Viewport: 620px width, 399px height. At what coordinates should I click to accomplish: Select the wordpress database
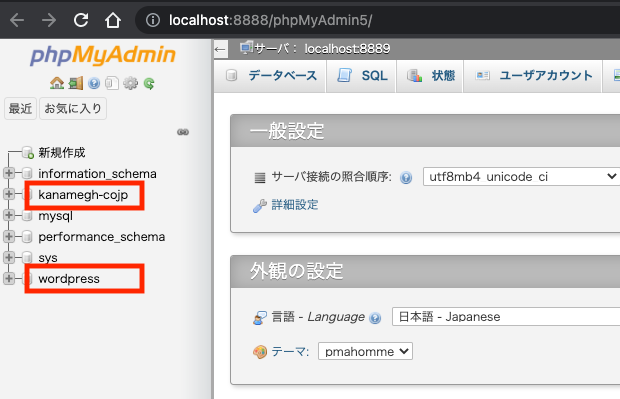click(69, 279)
